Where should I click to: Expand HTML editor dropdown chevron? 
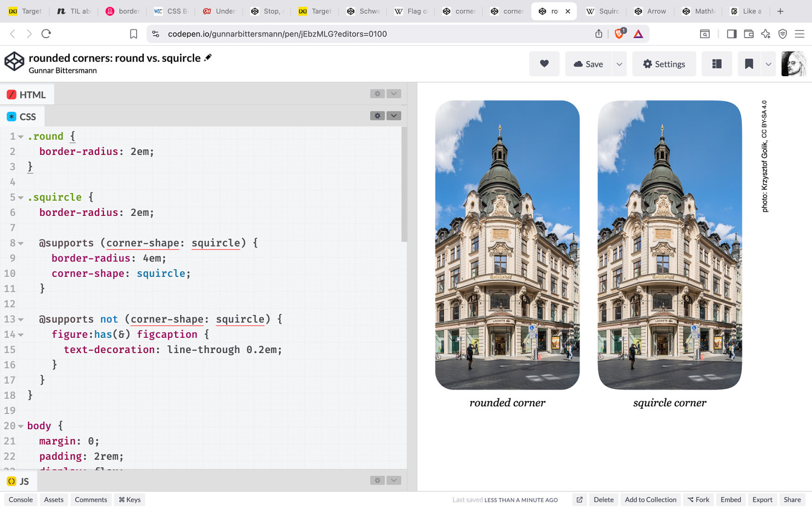pyautogui.click(x=394, y=93)
